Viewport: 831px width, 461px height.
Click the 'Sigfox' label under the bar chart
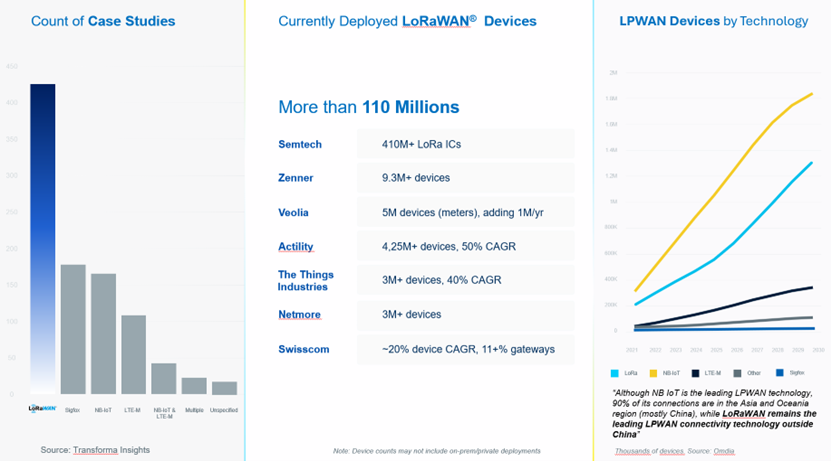tap(73, 410)
